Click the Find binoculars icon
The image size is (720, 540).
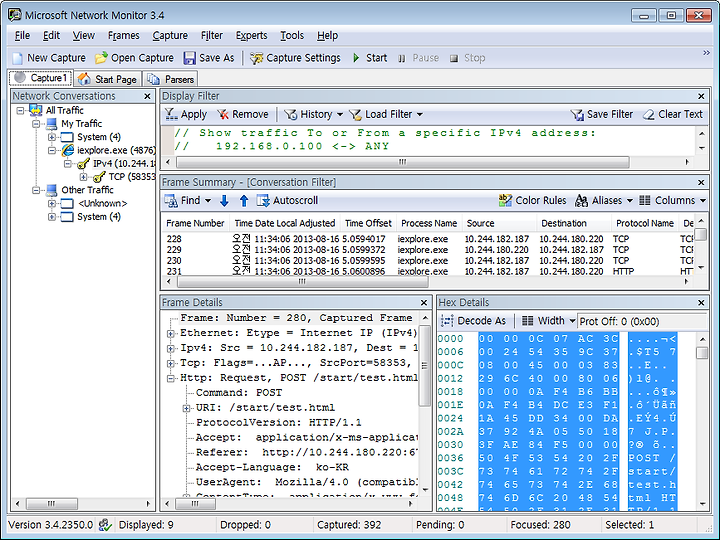171,201
